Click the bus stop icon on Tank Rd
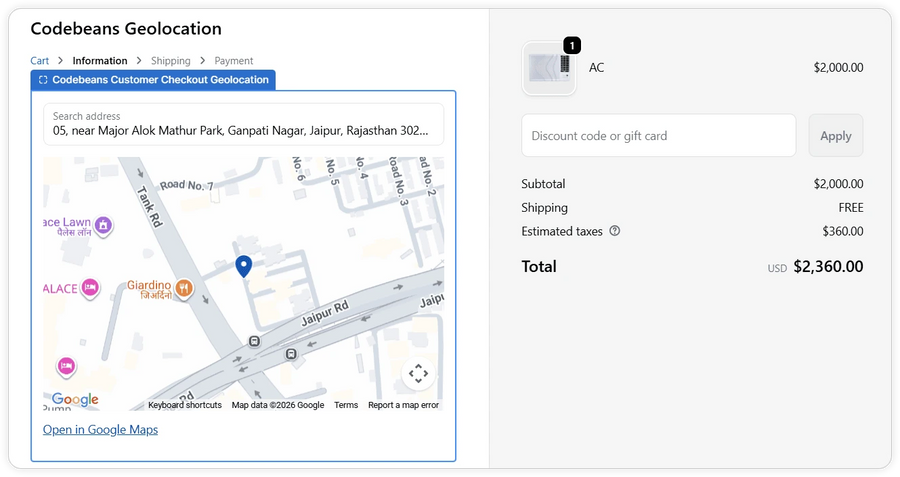The height and width of the screenshot is (477, 900). click(254, 342)
